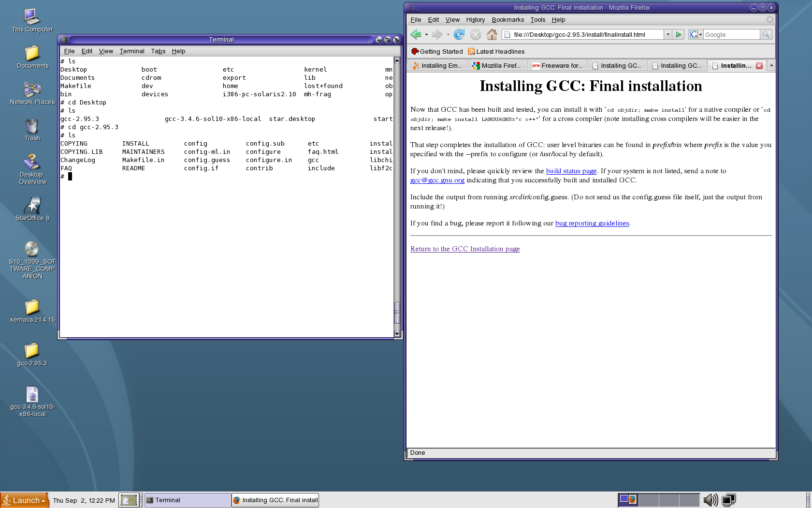The image size is (812, 508).
Task: Open Latest Headlines feed bookmark
Action: point(496,52)
